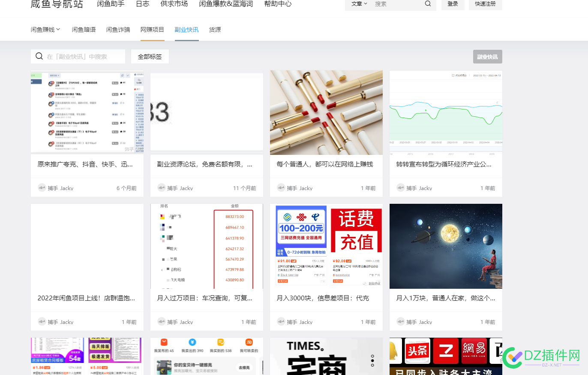Open article 每个普通人，都可以在网络上赚钱

[325, 164]
